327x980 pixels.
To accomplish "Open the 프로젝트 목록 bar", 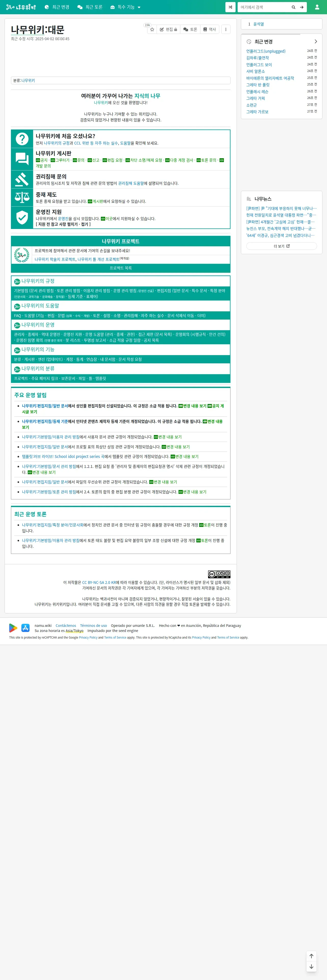I will click(x=121, y=268).
